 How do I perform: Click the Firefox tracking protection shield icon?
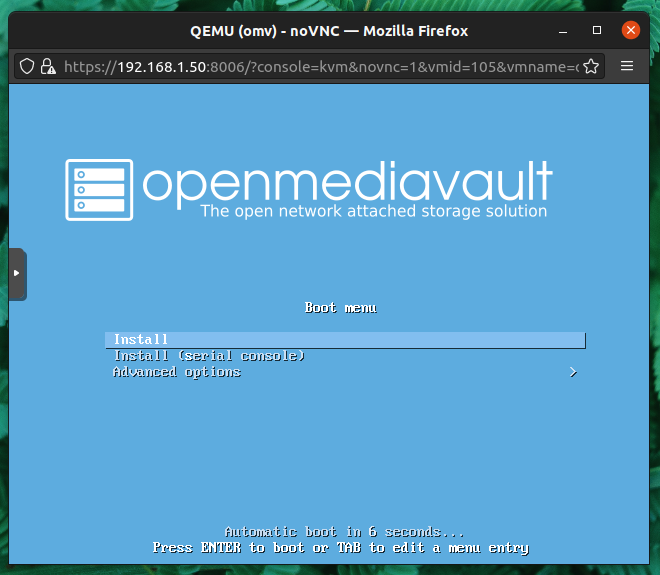(27, 67)
